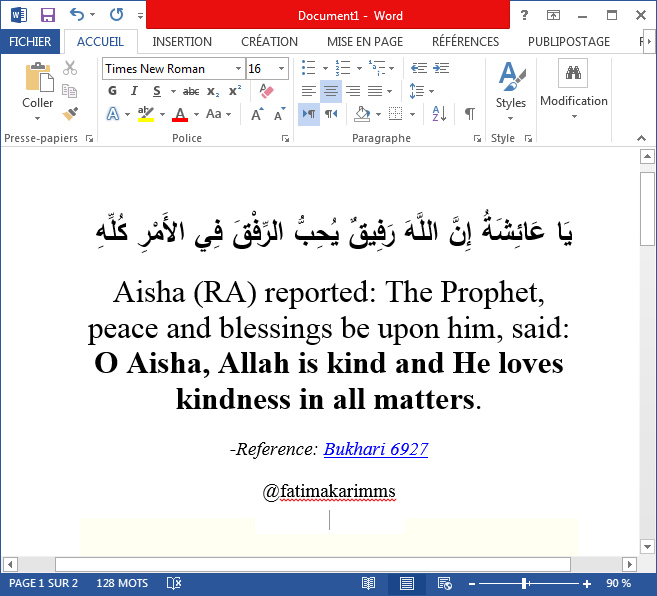The width and height of the screenshot is (657, 596).
Task: Sort text alphabetically A-Z icon
Action: (439, 114)
